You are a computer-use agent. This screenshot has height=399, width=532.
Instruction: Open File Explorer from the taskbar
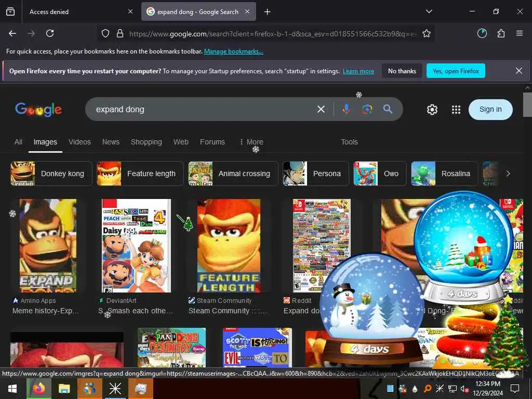(x=64, y=389)
